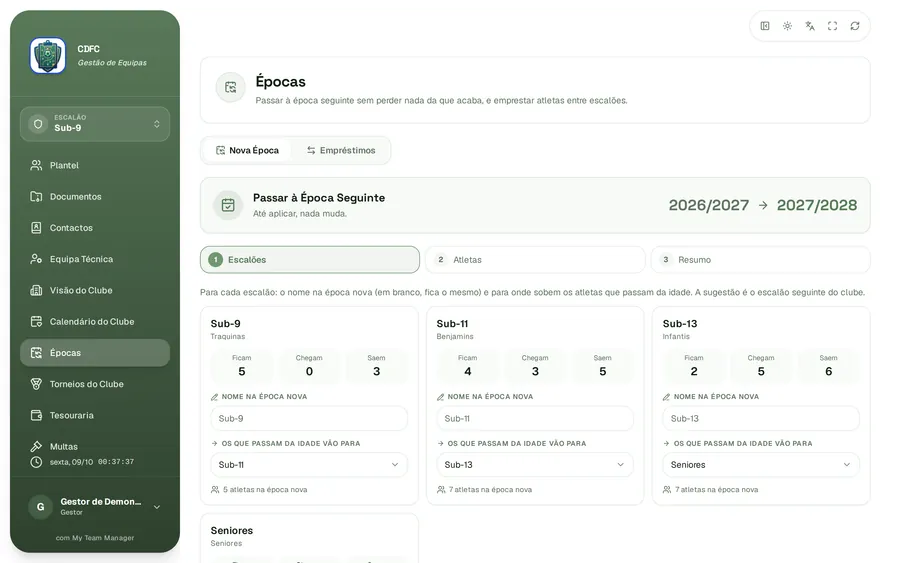Click Sub-13 new season name field
The image size is (900, 563).
pyautogui.click(x=761, y=418)
